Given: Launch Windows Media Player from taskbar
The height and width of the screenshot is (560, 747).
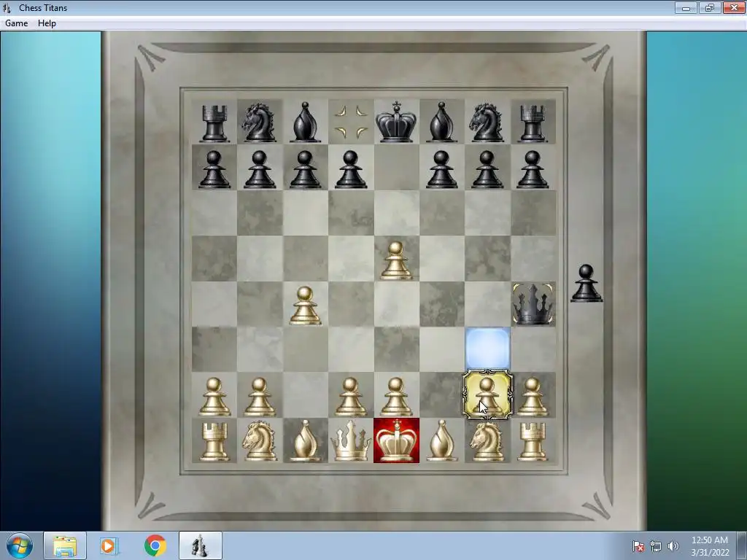Looking at the screenshot, I should coord(109,545).
